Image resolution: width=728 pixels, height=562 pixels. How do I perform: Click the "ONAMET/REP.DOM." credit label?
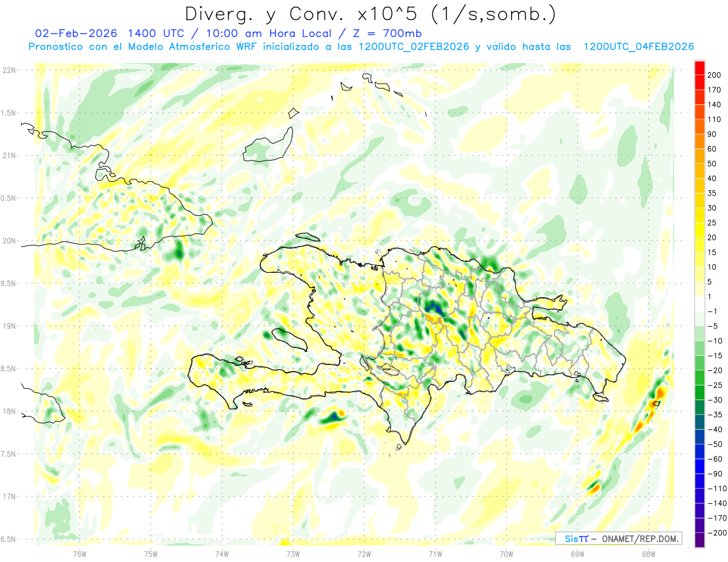coord(640,538)
